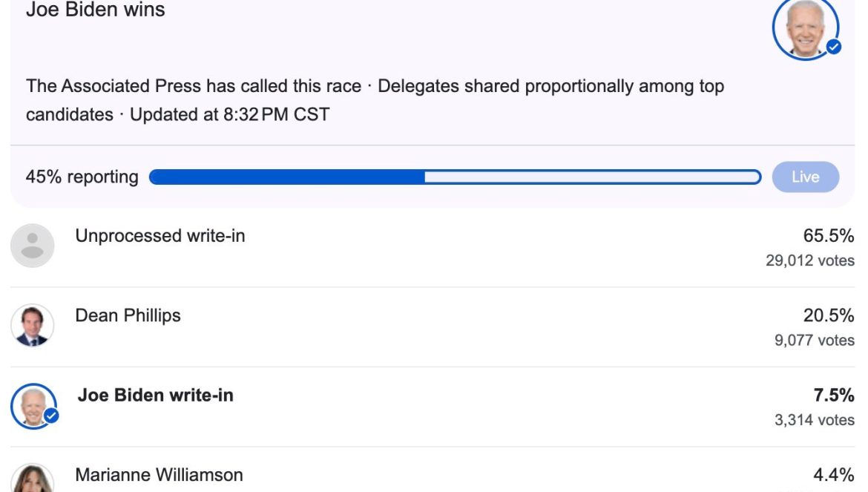Image resolution: width=868 pixels, height=492 pixels.
Task: Click the filled part of the reporting bar
Action: [287, 177]
